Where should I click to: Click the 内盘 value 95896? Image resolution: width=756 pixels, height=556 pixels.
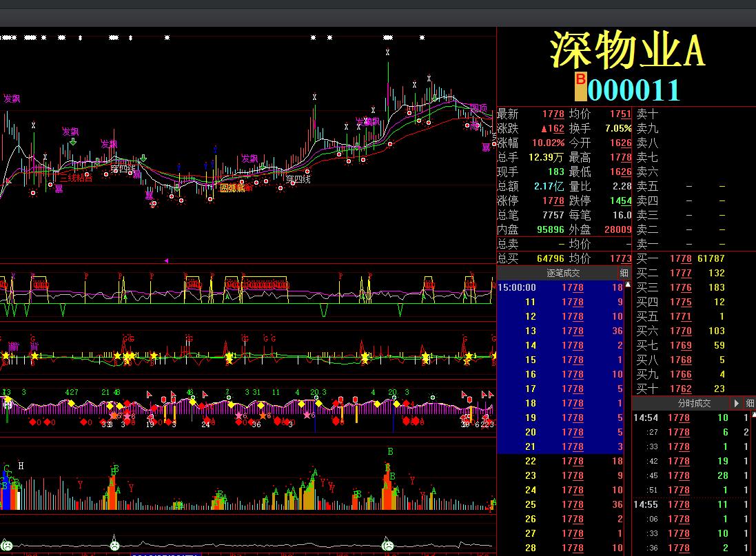(551, 229)
